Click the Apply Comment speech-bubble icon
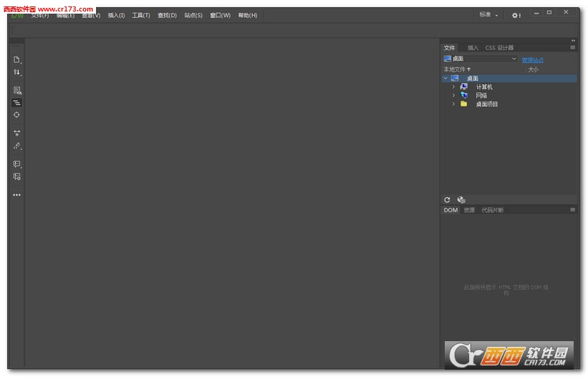 pos(16,164)
